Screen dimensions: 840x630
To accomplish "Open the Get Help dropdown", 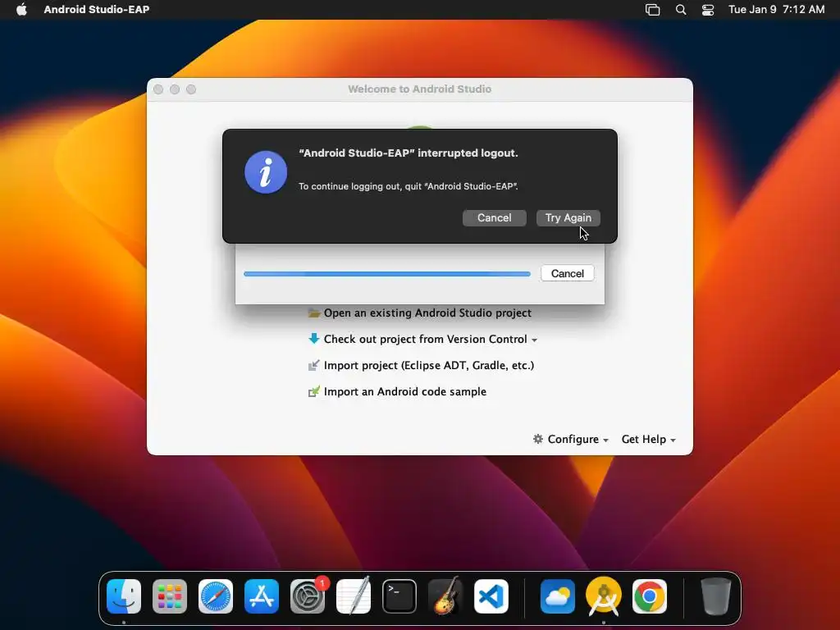I will coord(648,440).
